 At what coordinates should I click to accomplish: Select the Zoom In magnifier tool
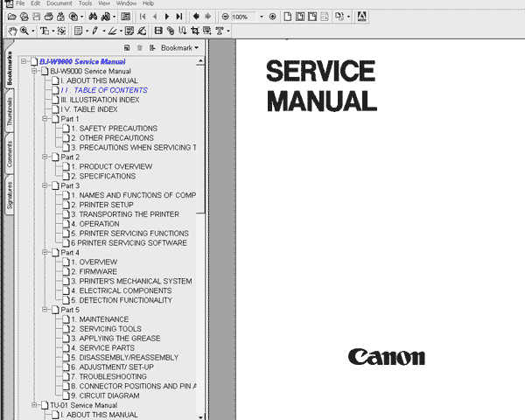point(24,31)
